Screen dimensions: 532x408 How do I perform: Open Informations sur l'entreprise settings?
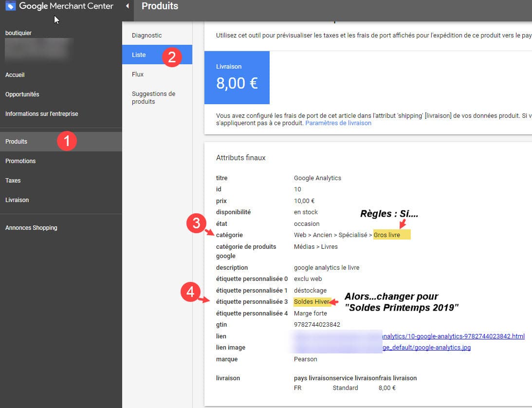point(41,113)
